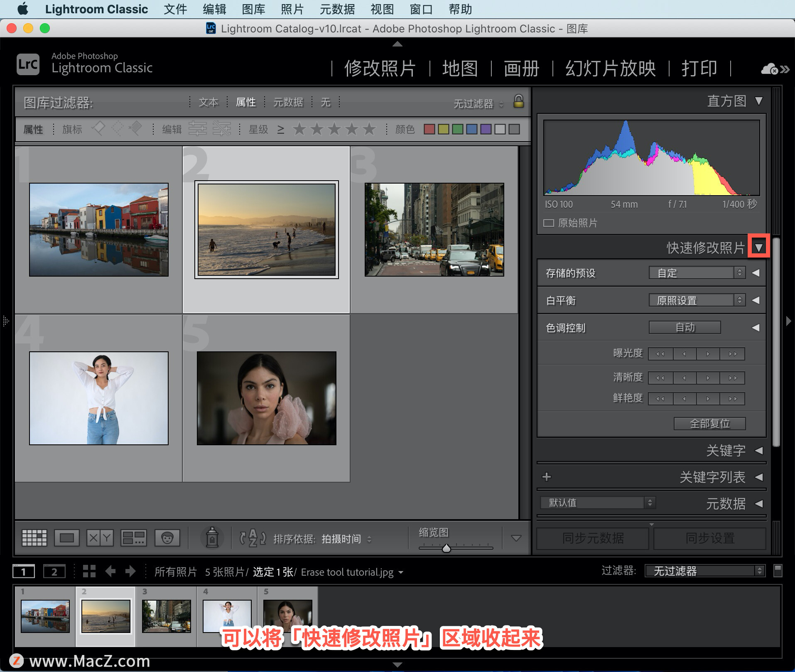Switch to Loupe view icon
The image size is (795, 672).
tap(67, 538)
